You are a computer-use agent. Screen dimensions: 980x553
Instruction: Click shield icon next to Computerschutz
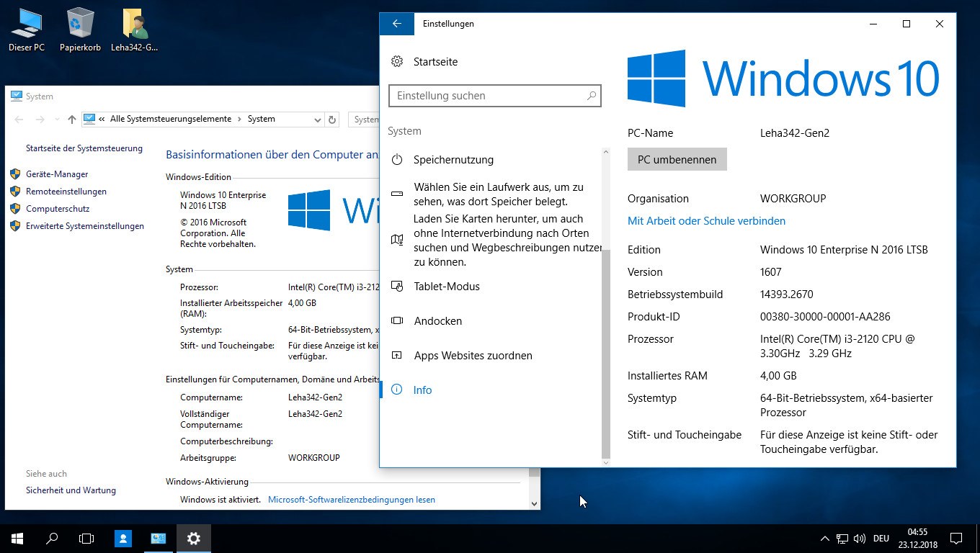pos(15,209)
